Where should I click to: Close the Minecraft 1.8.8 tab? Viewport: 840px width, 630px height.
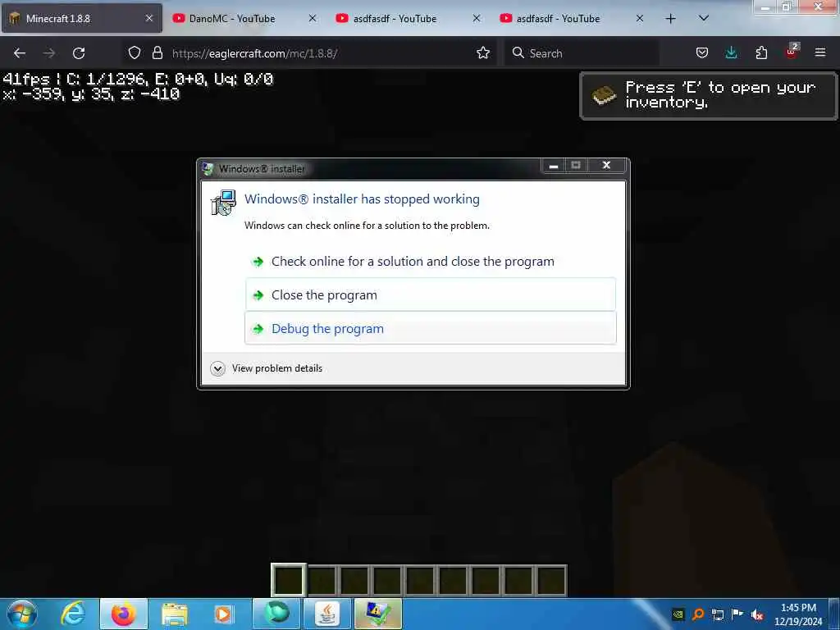149,19
